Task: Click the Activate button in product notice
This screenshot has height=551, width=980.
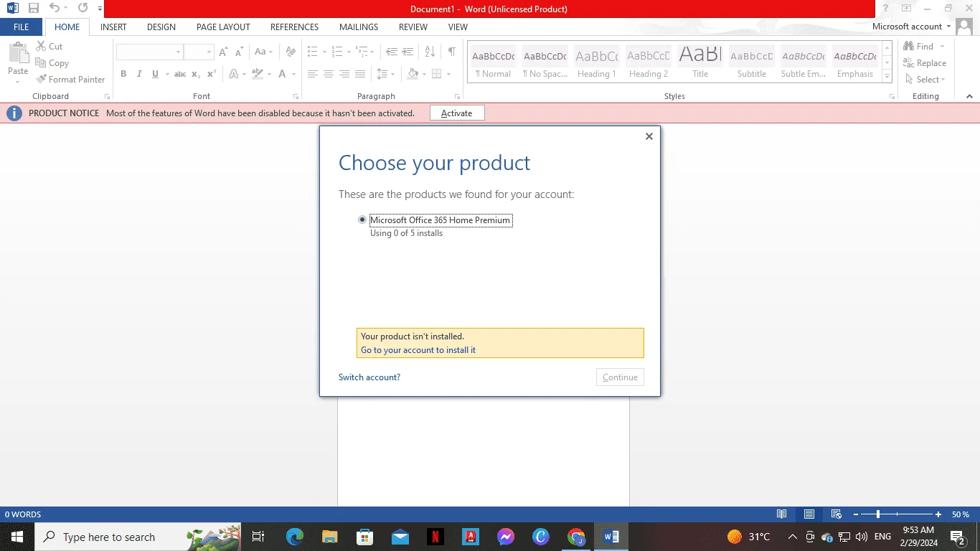Action: pyautogui.click(x=457, y=113)
